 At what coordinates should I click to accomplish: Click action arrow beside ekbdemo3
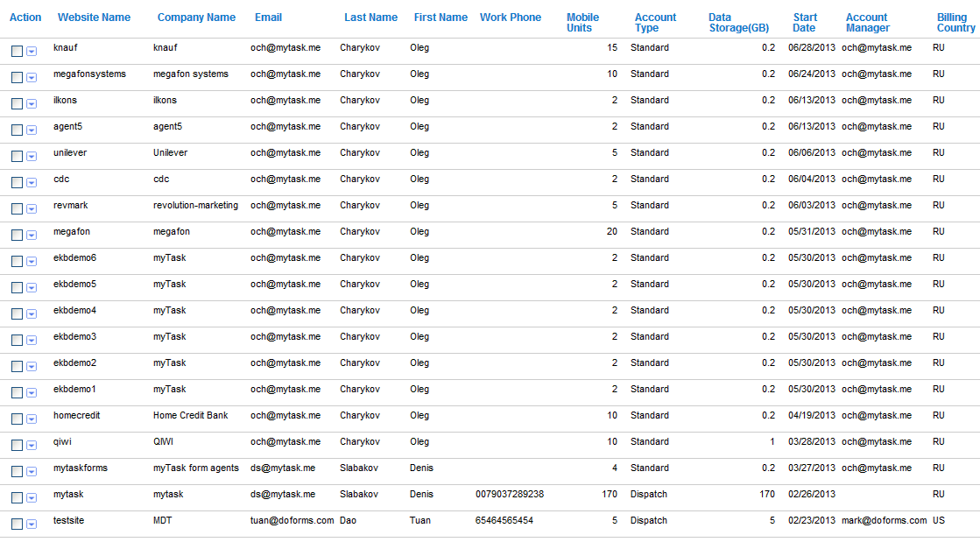click(32, 341)
